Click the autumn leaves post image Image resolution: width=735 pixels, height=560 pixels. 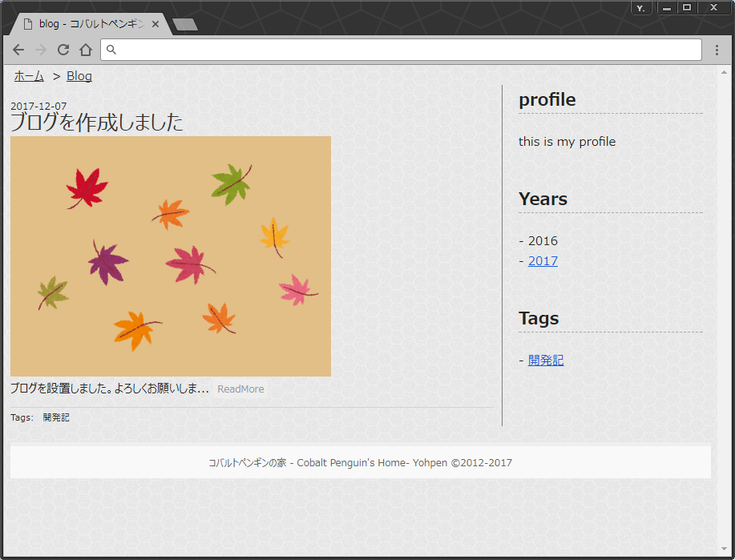171,256
